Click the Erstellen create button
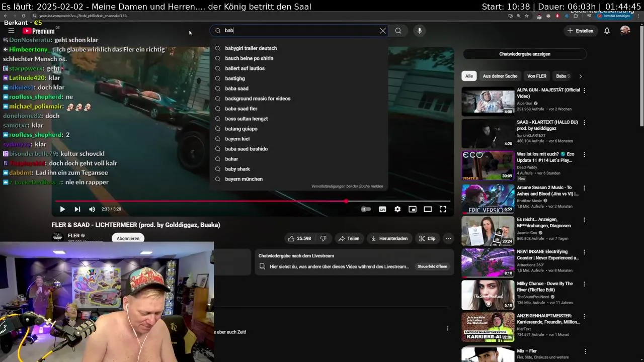The width and height of the screenshot is (644, 362). point(580,31)
